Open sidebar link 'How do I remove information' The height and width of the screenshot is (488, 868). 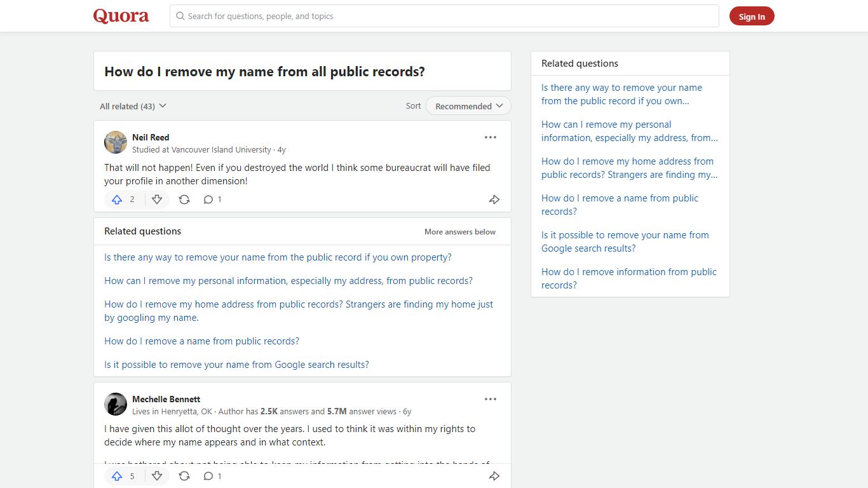(x=628, y=278)
